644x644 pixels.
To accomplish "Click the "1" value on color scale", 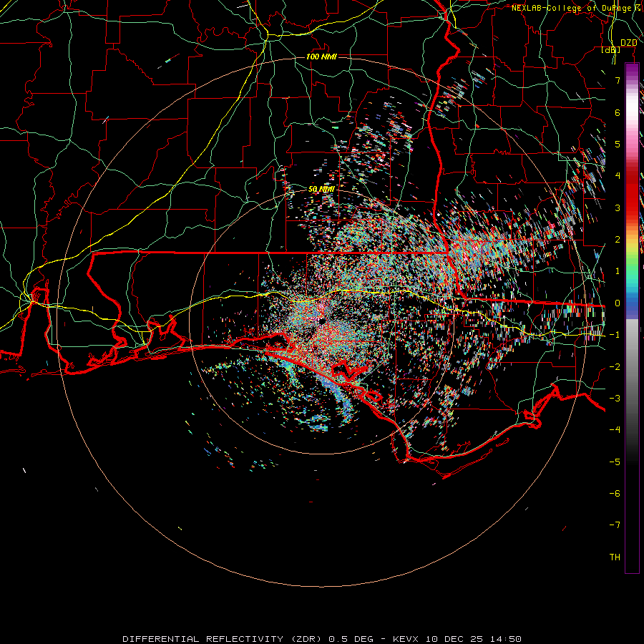I will [x=618, y=271].
